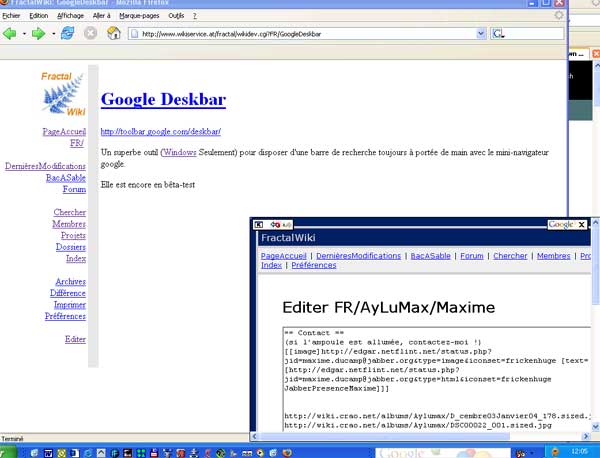Go to the Home page icon
Image resolution: width=600 pixels, height=458 pixels.
[x=113, y=34]
